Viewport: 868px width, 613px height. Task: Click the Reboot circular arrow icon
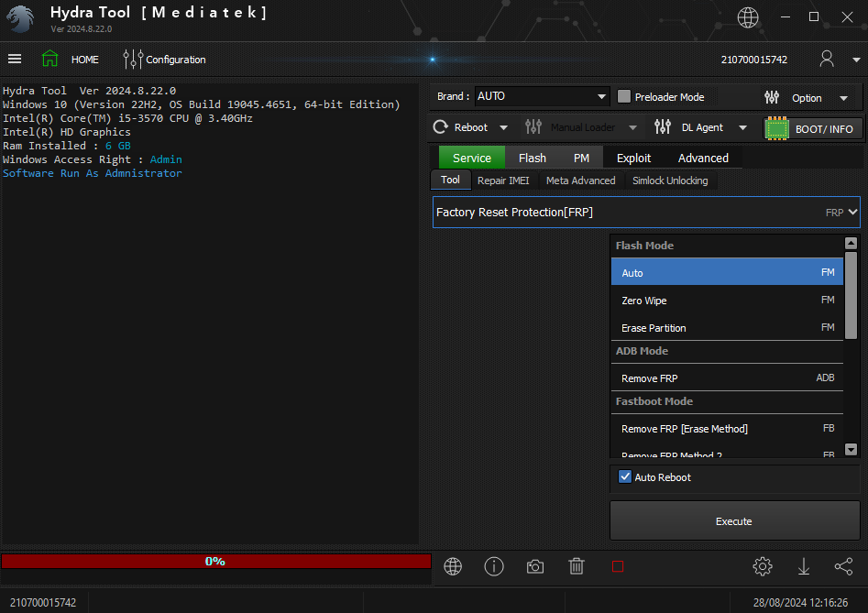click(x=441, y=127)
